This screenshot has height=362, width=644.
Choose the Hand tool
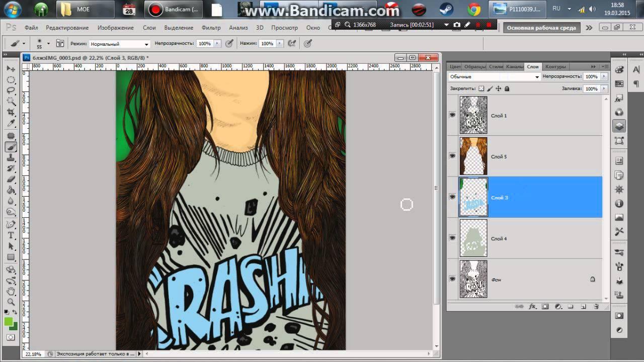tap(11, 291)
